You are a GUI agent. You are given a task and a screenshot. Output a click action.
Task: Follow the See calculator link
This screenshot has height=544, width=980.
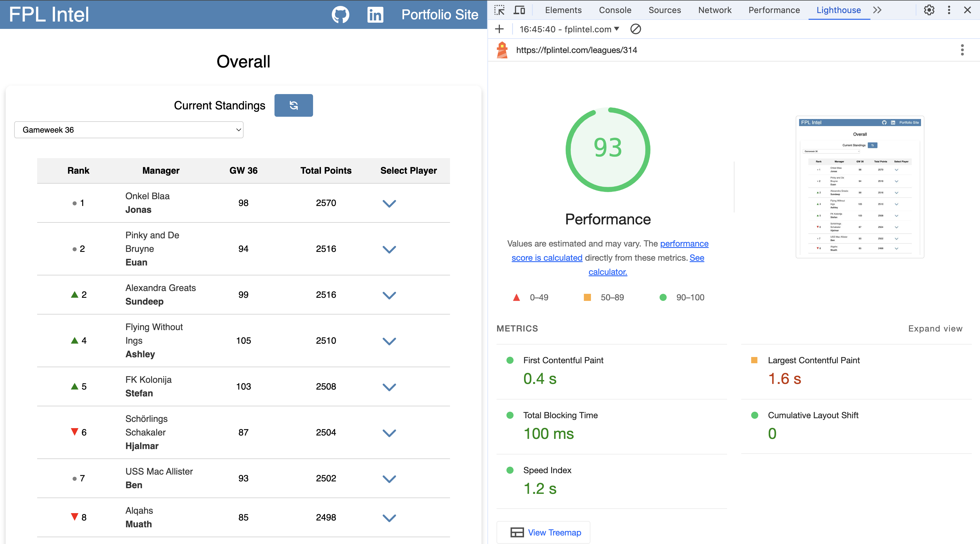point(608,272)
